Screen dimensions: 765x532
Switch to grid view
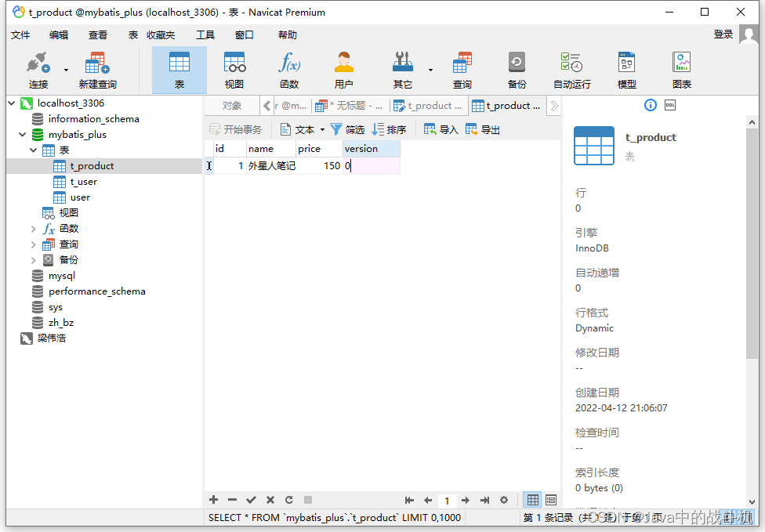point(533,500)
